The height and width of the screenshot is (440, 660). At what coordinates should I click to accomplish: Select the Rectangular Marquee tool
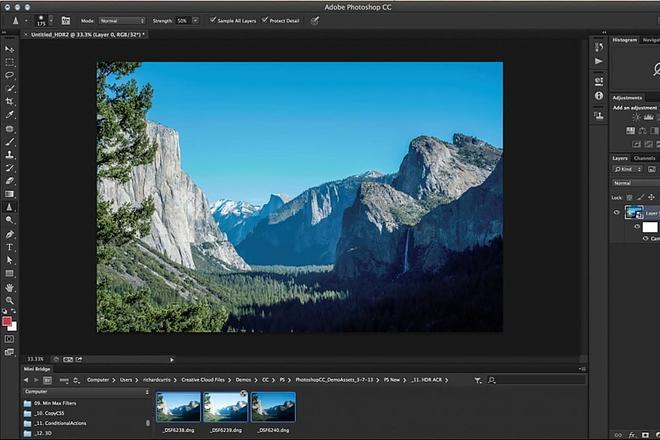[x=9, y=62]
